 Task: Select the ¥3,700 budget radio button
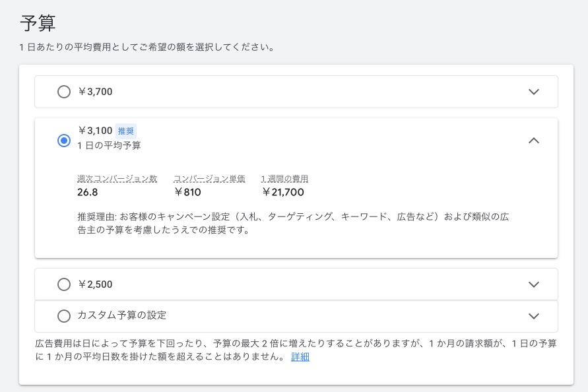64,92
